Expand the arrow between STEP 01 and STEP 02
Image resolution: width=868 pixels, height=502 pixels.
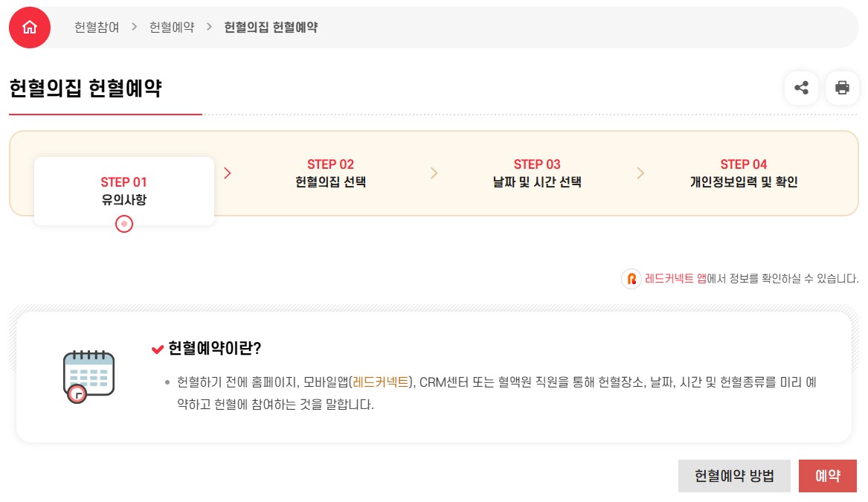coord(228,173)
